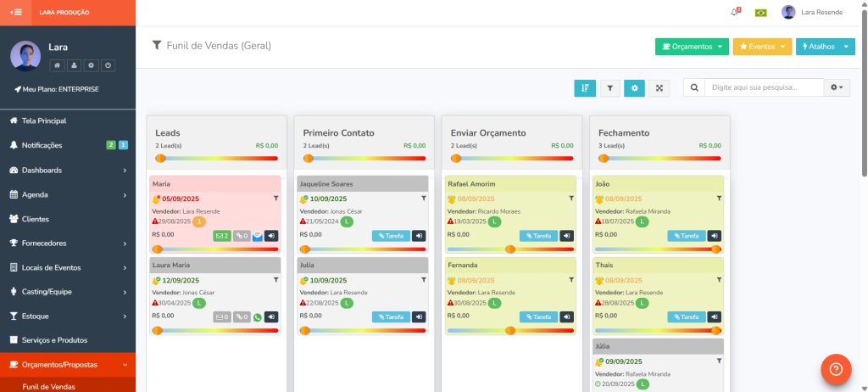This screenshot has width=868, height=392.
Task: Click the enter arrow on João's card
Action: pos(715,236)
